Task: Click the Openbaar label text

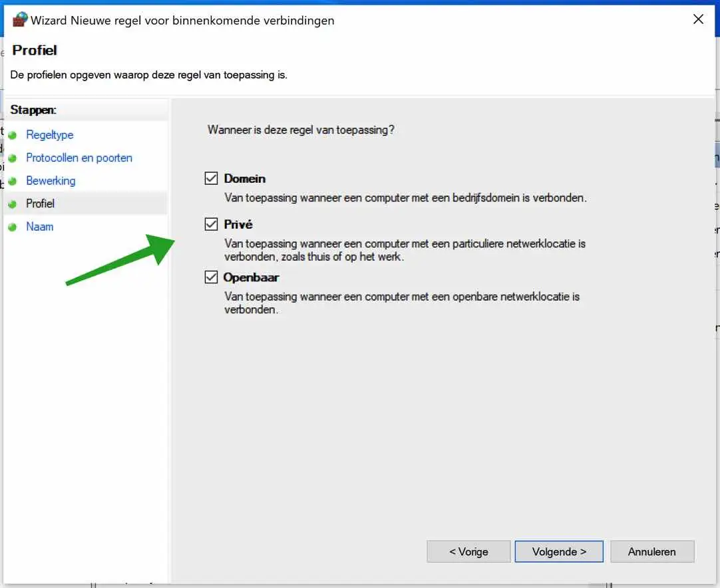Action: click(x=251, y=277)
